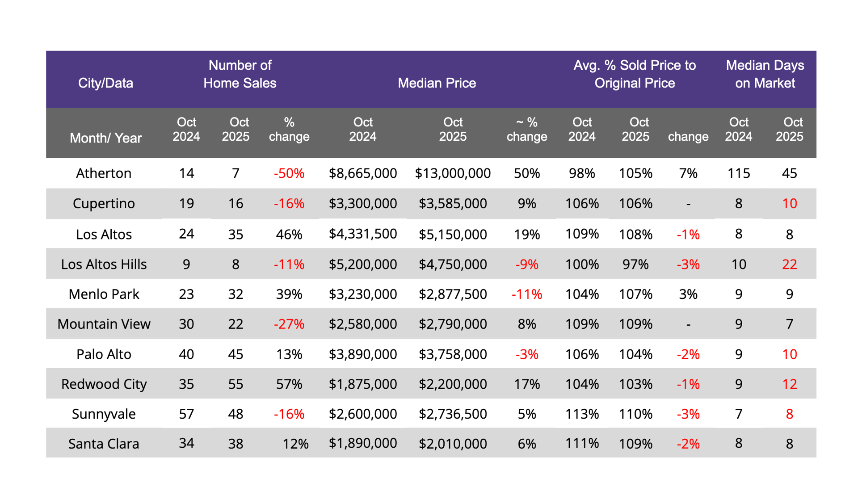
Task: Select the Number of Home Sales header
Action: (240, 74)
